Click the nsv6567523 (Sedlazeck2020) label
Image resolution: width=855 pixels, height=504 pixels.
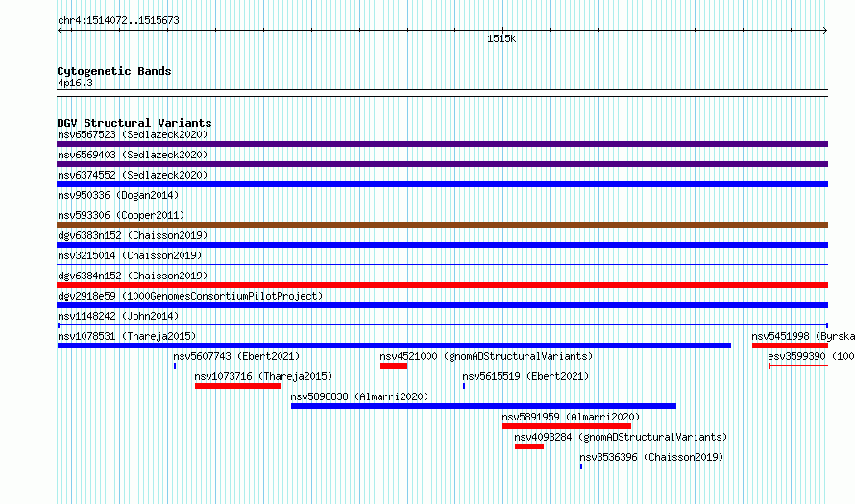pos(133,134)
